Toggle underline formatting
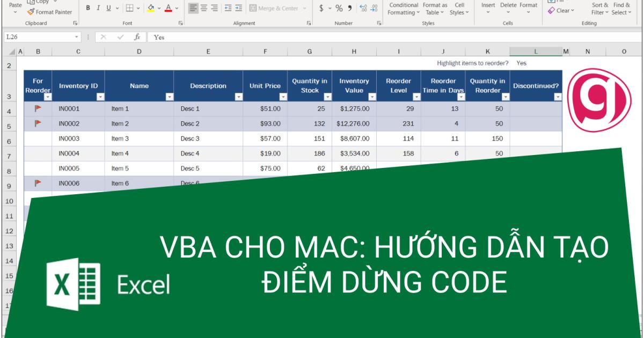The height and width of the screenshot is (338, 644). pyautogui.click(x=107, y=8)
